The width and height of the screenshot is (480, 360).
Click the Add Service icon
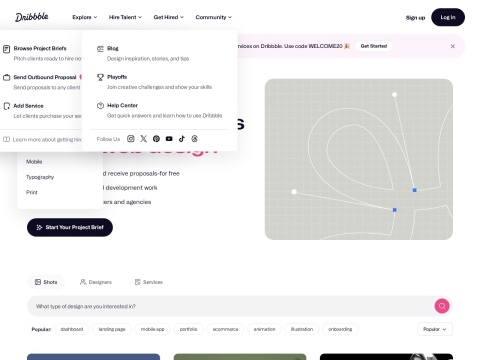[6, 106]
